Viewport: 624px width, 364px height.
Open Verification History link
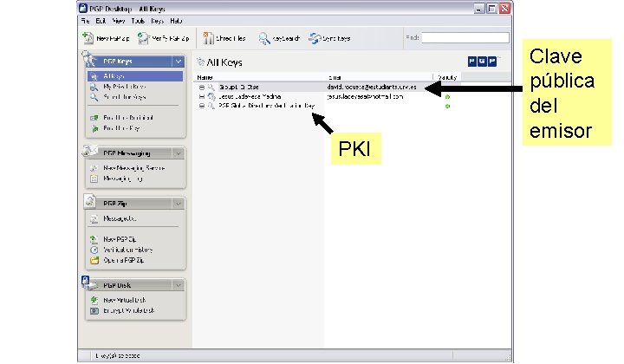tap(127, 250)
